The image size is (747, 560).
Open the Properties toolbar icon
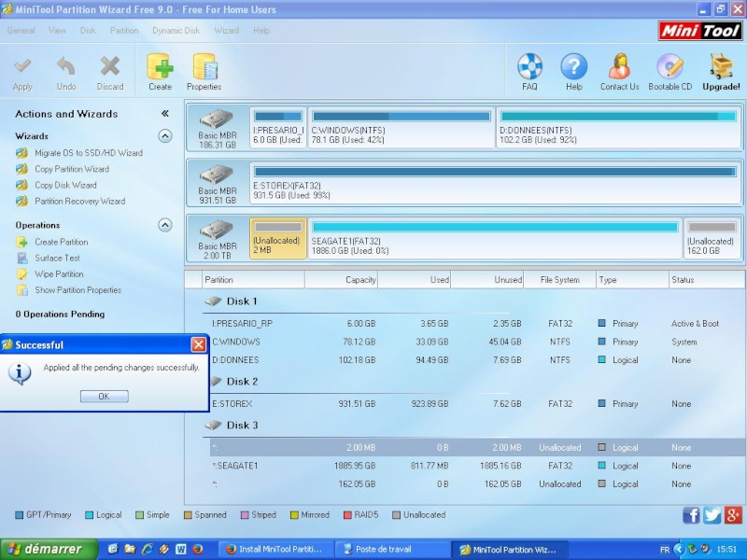click(x=204, y=66)
